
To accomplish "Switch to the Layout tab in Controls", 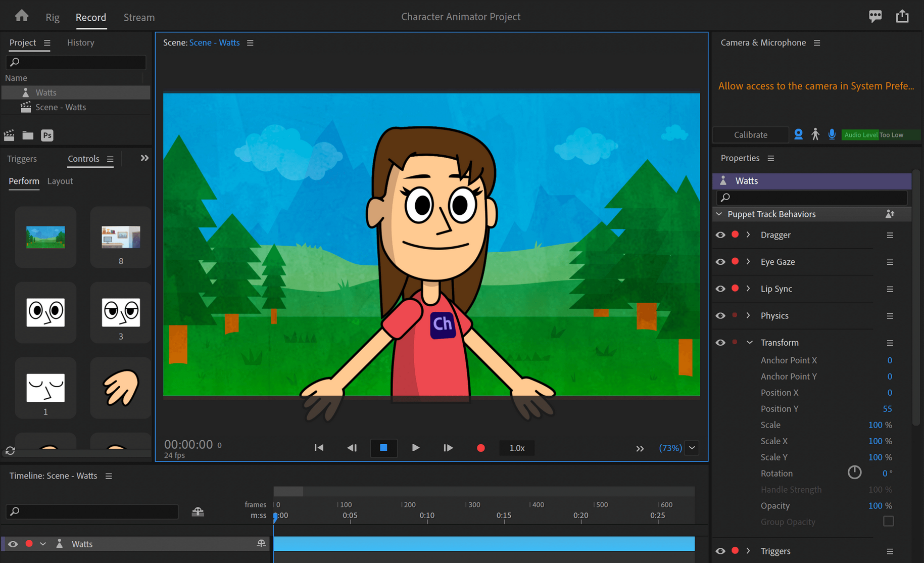I will pos(60,181).
